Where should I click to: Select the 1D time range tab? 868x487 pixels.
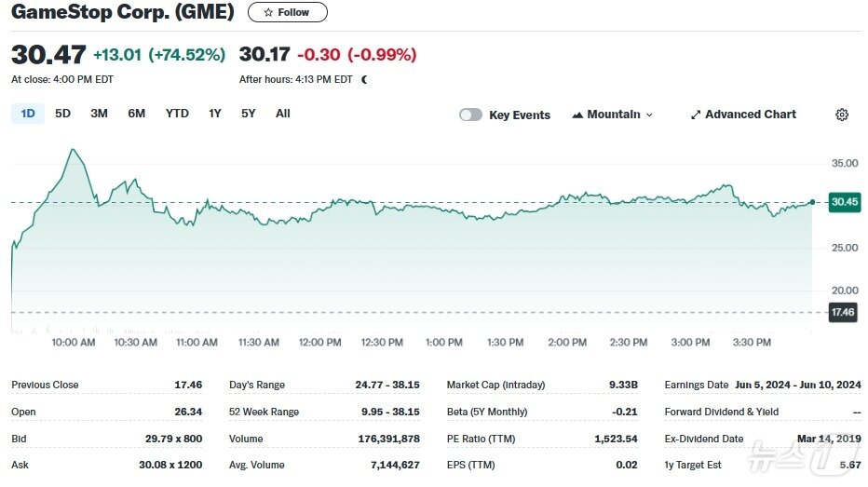tap(28, 114)
